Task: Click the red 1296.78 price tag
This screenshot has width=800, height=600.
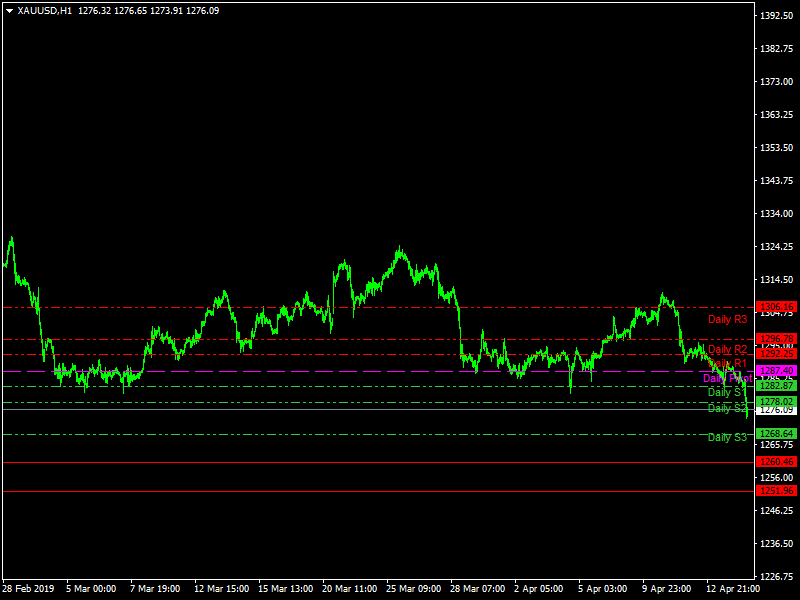Action: point(776,339)
